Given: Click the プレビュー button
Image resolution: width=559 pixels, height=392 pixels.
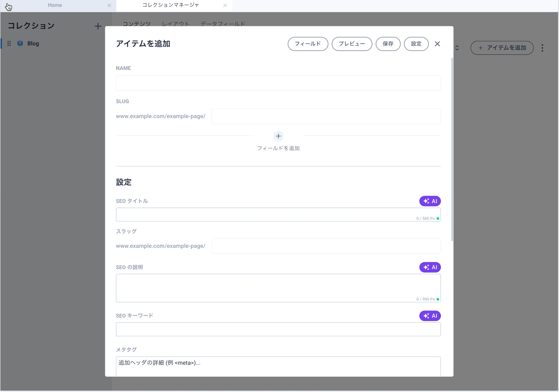Looking at the screenshot, I should 352,44.
